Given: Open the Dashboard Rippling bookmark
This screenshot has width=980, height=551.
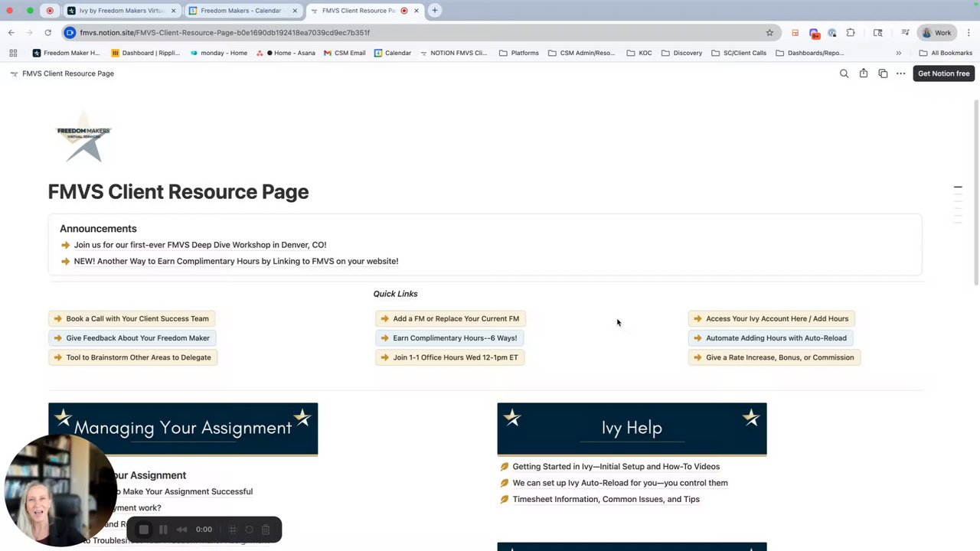Looking at the screenshot, I should 145,53.
